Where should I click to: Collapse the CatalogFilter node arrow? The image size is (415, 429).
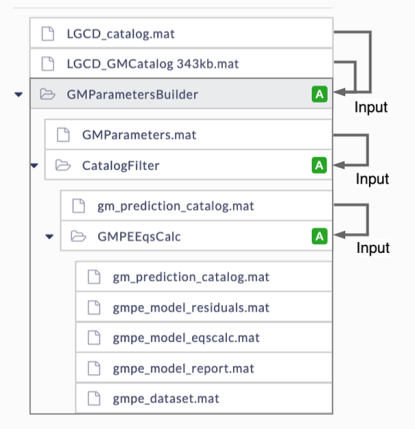coord(34,165)
